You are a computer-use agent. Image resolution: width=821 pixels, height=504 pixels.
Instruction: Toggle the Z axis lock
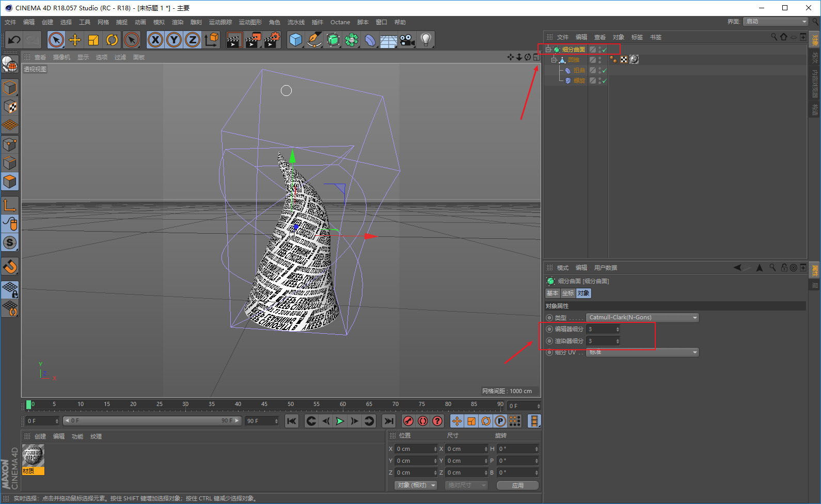193,40
